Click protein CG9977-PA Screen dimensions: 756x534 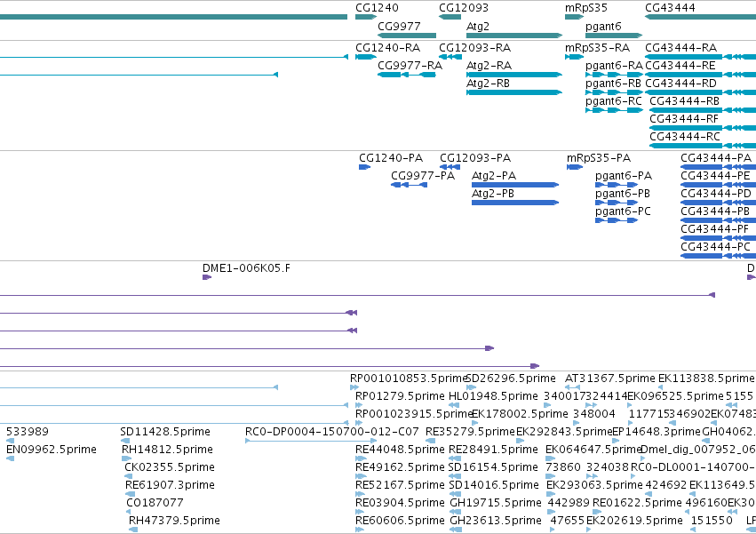[409, 185]
